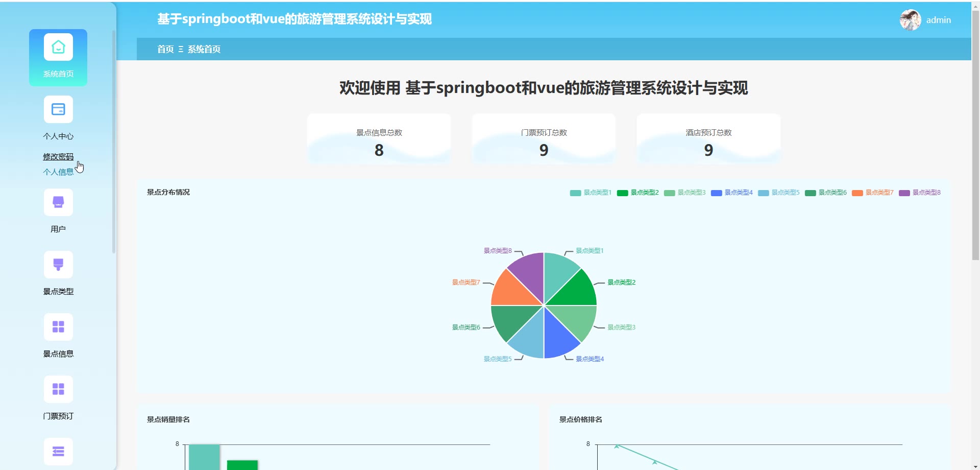Click the 门票预订总数 statistic card
The width and height of the screenshot is (980, 470).
(x=544, y=139)
